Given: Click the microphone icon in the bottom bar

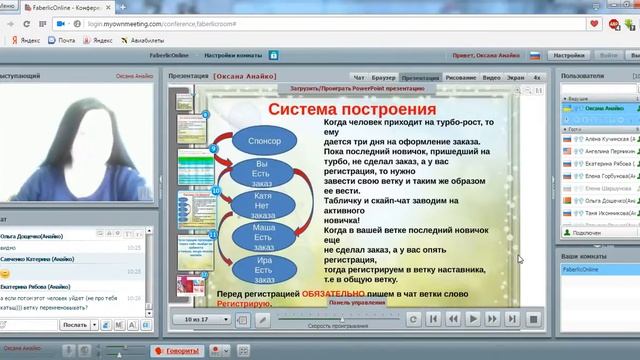Looking at the screenshot, I should point(69,351).
